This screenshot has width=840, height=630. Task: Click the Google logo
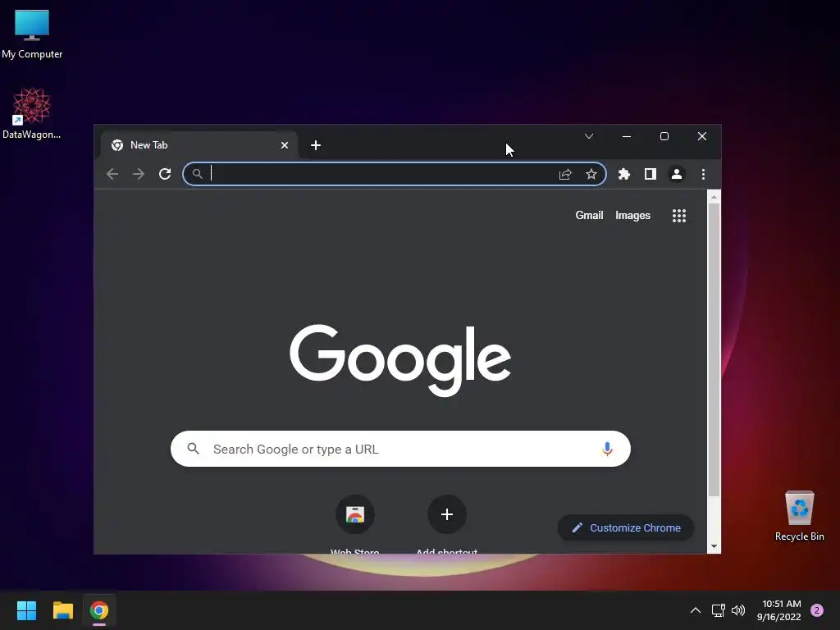400,360
